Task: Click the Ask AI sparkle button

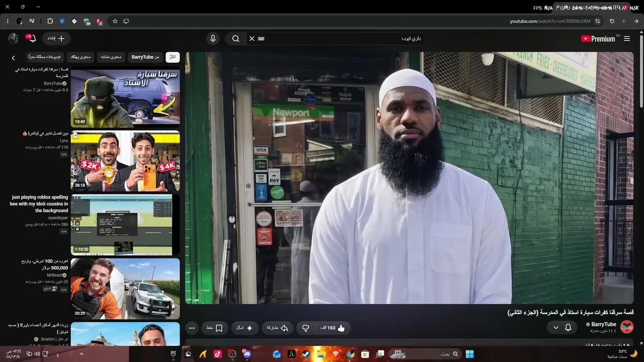Action: tap(245, 328)
